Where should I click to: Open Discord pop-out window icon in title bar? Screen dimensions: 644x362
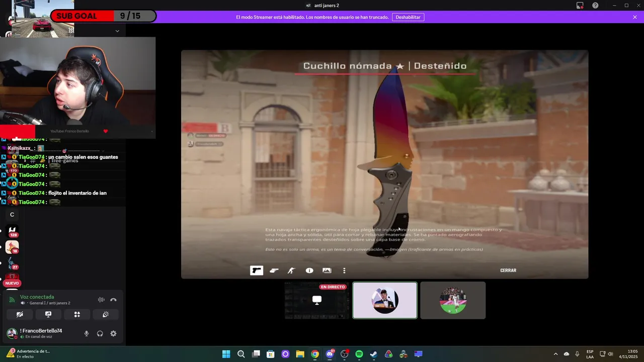point(580,6)
